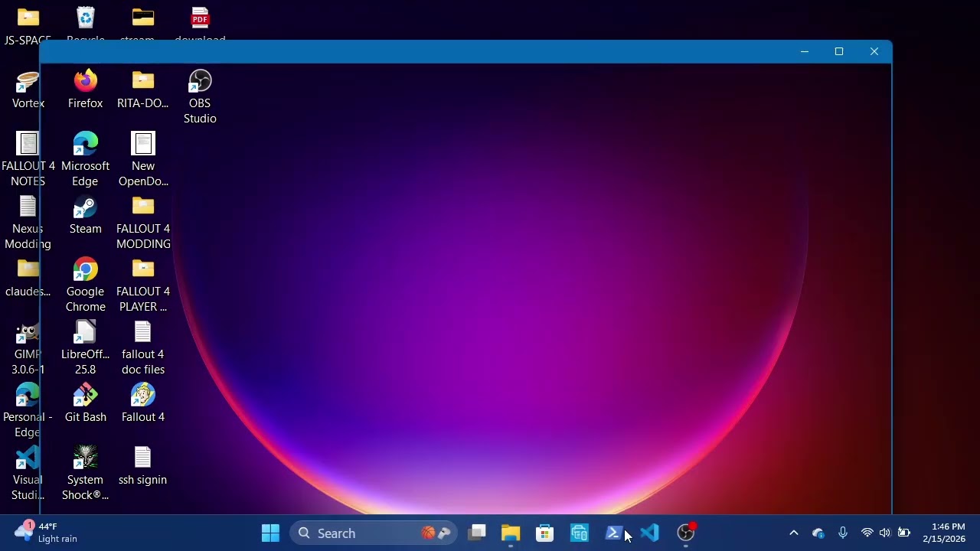The width and height of the screenshot is (980, 551).
Task: Select the FALLOUT 4 NOTES document
Action: click(28, 159)
